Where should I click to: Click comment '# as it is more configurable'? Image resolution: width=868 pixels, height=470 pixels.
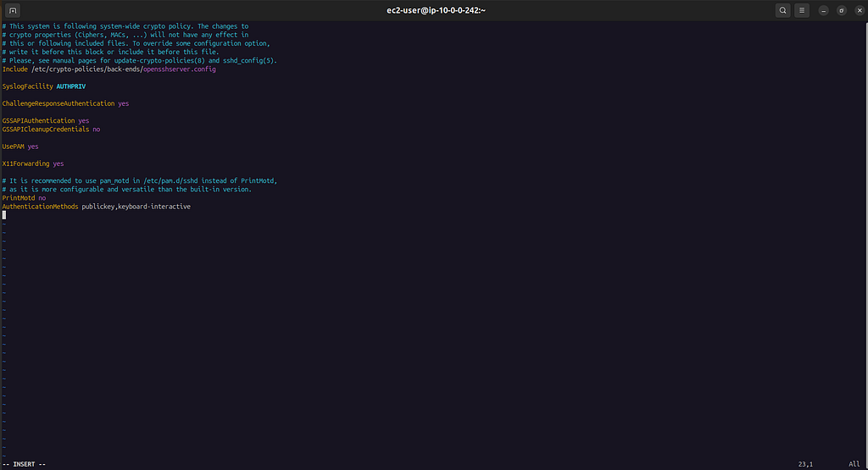tap(127, 189)
